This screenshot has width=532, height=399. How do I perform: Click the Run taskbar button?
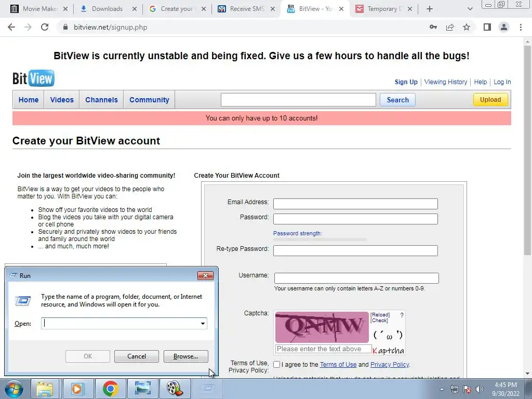point(208,389)
